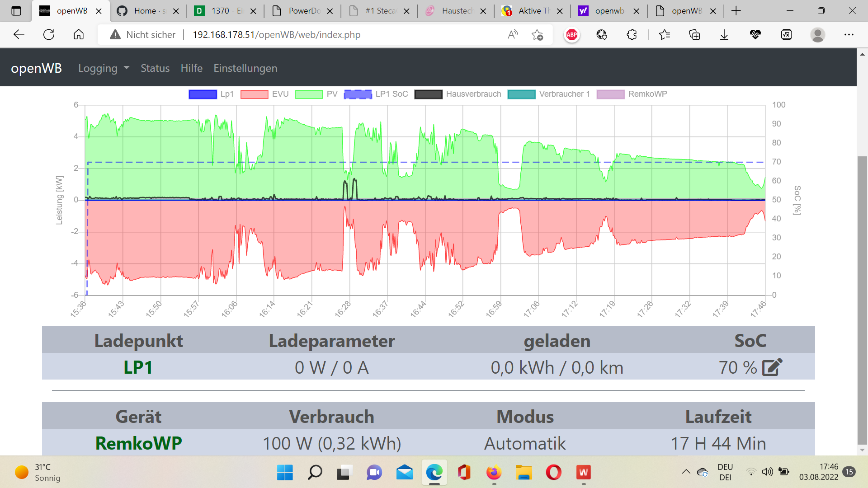Add page to favorites star icon
The height and width of the screenshot is (488, 868).
point(537,35)
